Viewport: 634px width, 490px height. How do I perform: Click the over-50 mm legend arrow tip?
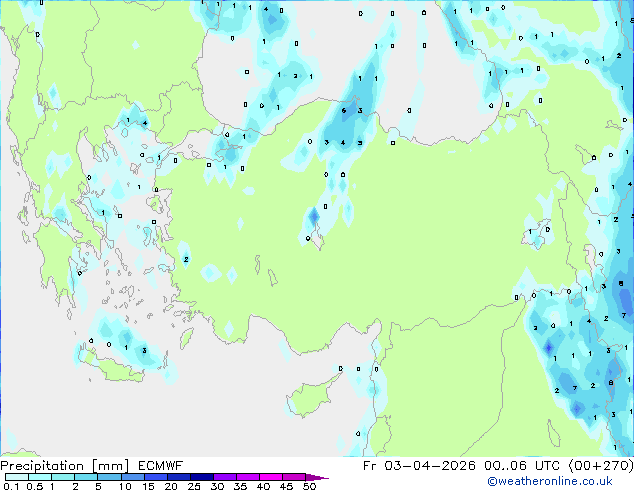pyautogui.click(x=317, y=477)
